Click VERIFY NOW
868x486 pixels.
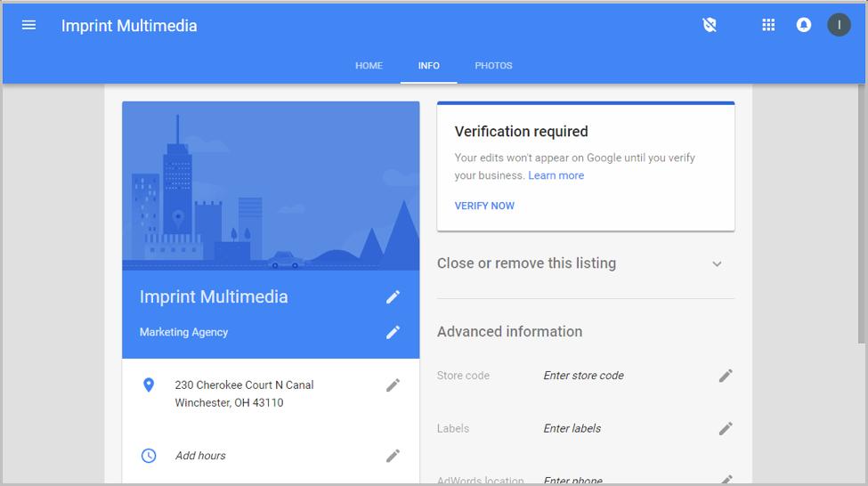point(484,206)
